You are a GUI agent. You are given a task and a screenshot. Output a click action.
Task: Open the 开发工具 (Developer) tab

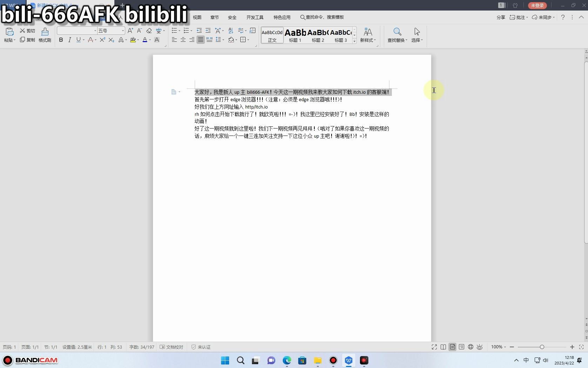(x=255, y=17)
